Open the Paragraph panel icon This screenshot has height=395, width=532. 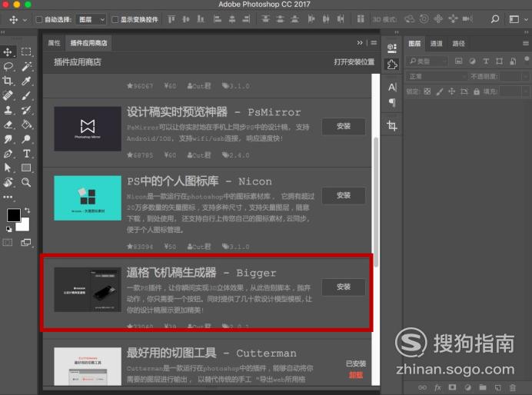[x=392, y=102]
